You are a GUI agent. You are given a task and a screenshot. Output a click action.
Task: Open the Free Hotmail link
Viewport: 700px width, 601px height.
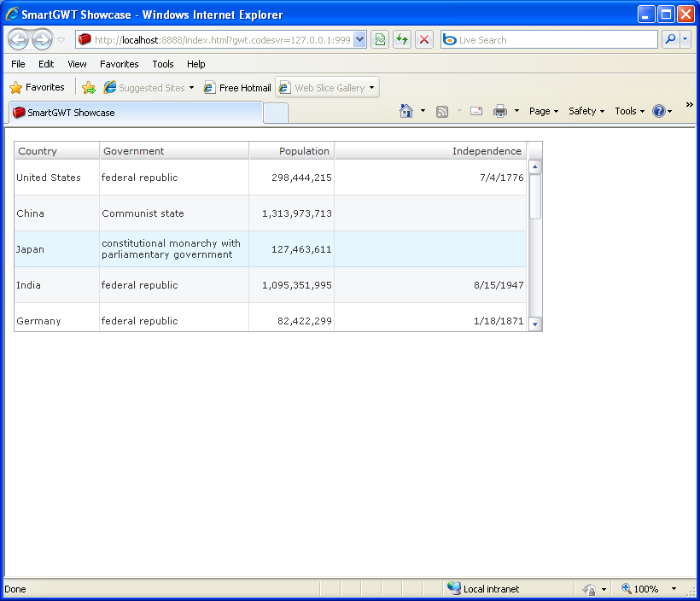click(x=237, y=88)
